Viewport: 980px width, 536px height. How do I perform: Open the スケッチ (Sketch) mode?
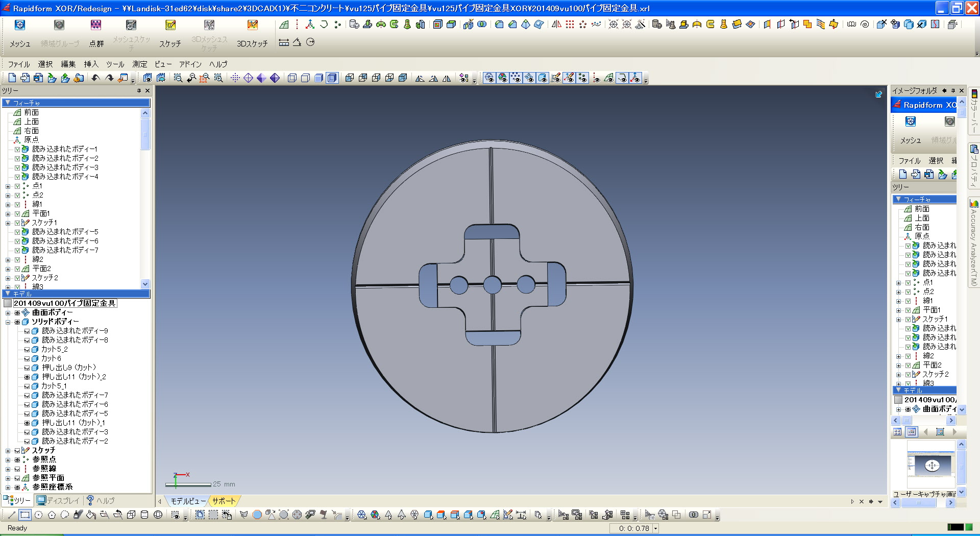170,26
